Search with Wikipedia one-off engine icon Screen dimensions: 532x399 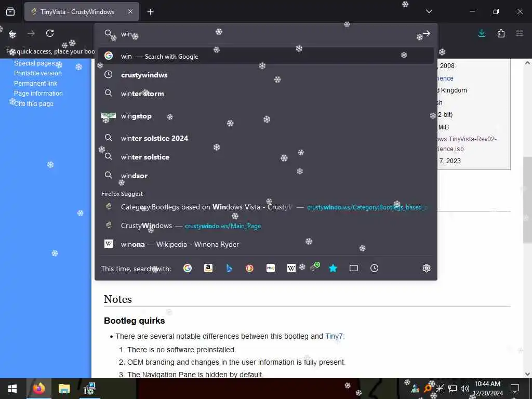pos(291,269)
